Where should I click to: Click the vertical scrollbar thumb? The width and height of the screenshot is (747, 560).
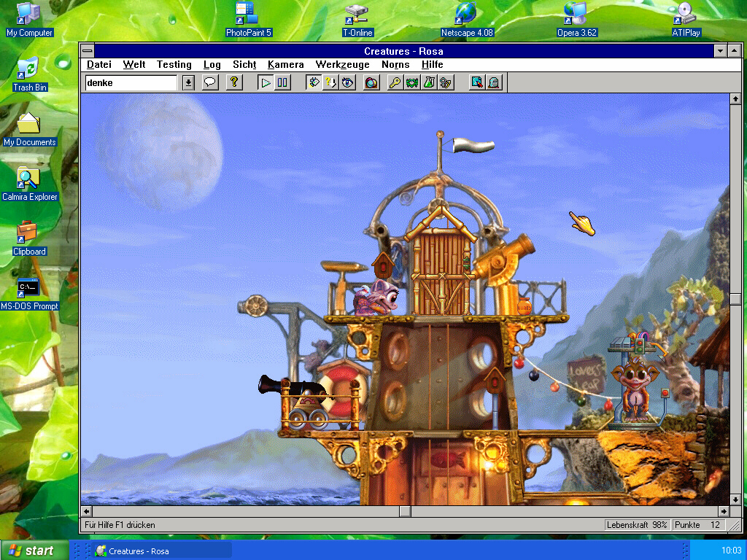(x=735, y=299)
